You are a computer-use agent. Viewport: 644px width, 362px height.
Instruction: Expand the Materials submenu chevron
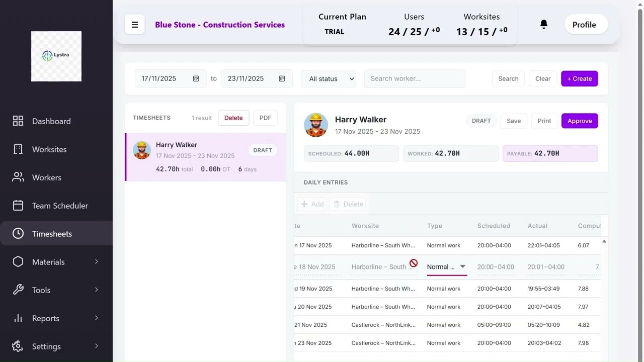(x=97, y=261)
